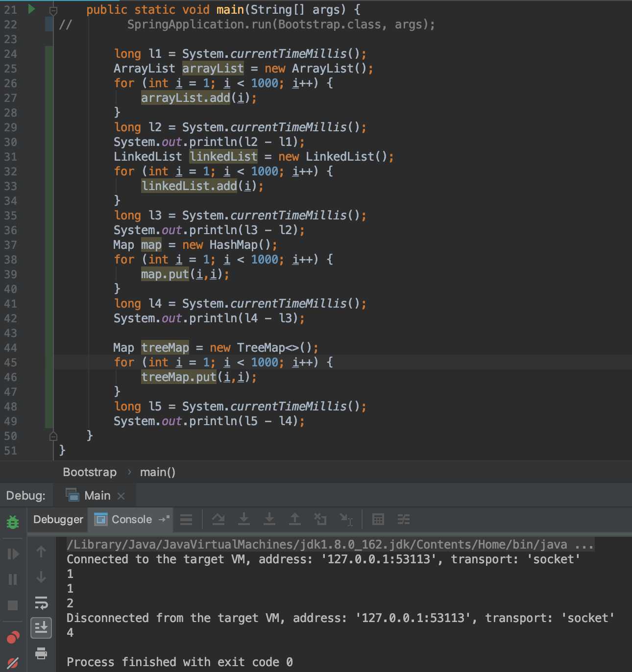Click the 'Connected to the target VM' console line
The image size is (632, 672).
(x=323, y=559)
